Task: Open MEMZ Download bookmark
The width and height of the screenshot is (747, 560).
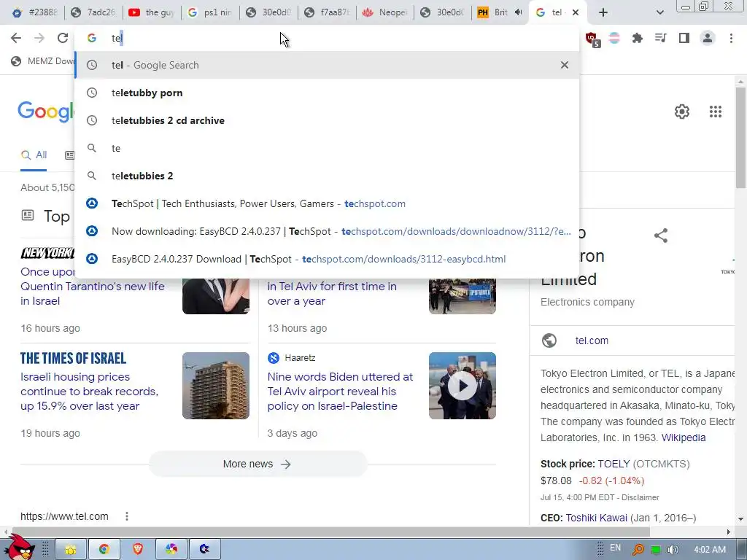Action: click(43, 61)
